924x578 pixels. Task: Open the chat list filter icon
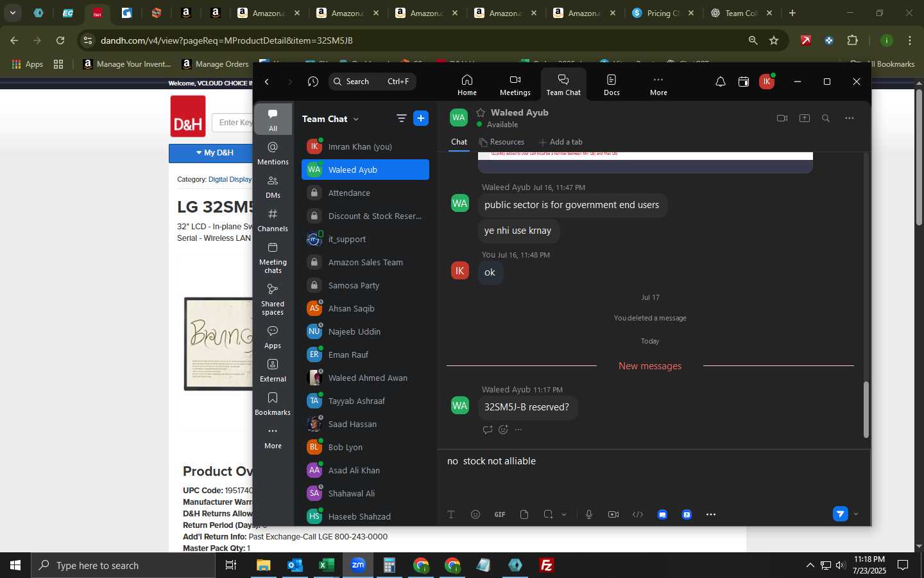402,118
